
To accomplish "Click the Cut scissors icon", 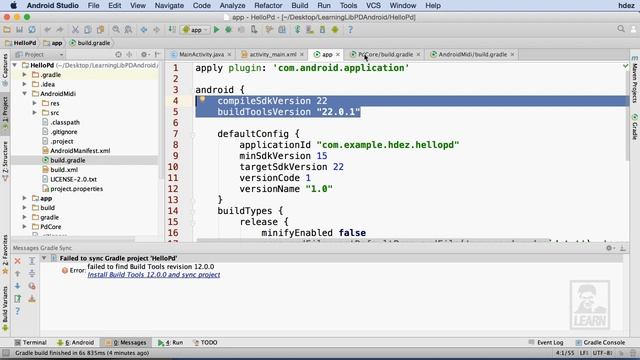I will tap(75, 29).
